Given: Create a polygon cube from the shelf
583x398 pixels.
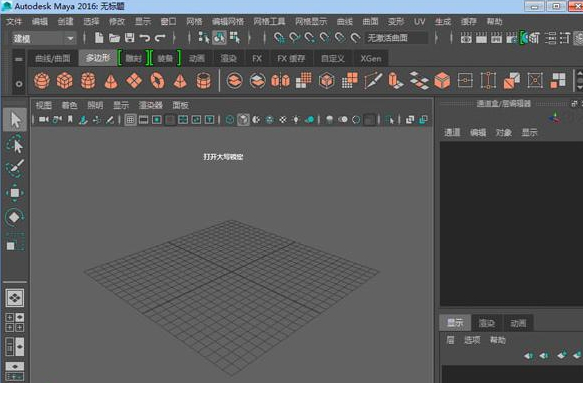Looking at the screenshot, I should pos(65,81).
